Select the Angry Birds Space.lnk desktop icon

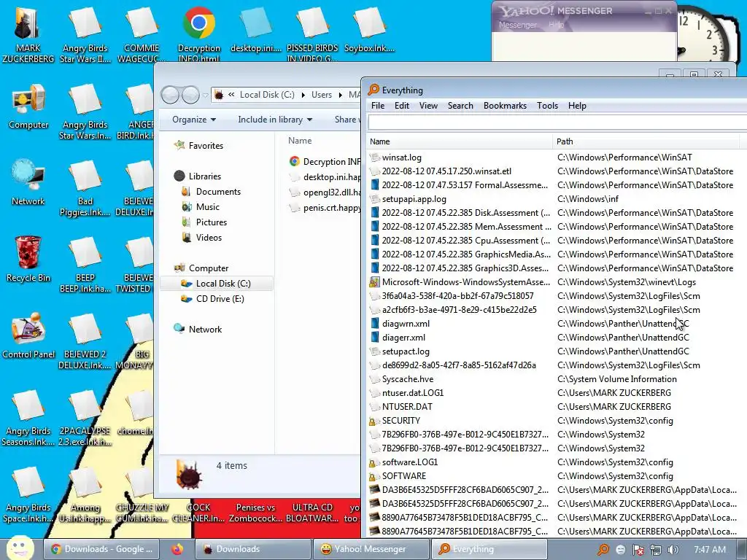point(28,494)
